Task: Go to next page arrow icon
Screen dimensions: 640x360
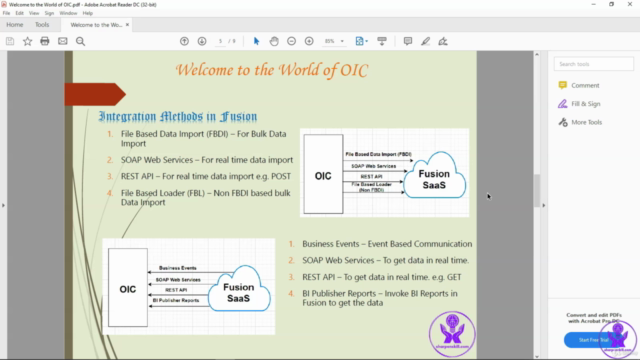Action: pos(202,41)
